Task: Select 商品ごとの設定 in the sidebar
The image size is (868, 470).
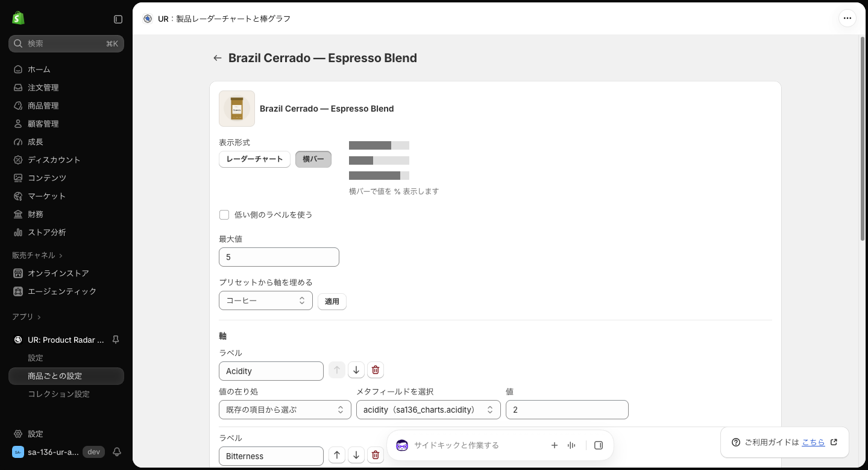Action: coord(66,376)
